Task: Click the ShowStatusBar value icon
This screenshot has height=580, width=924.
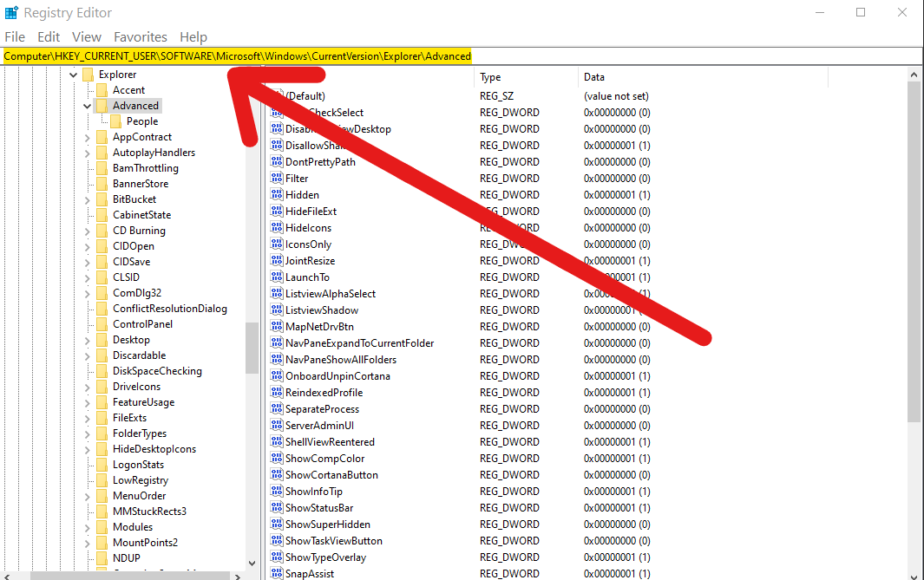Action: click(278, 508)
